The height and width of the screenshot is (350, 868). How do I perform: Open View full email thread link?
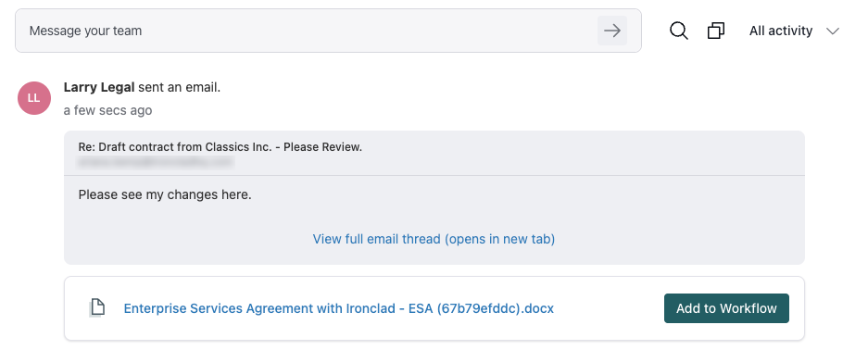434,239
